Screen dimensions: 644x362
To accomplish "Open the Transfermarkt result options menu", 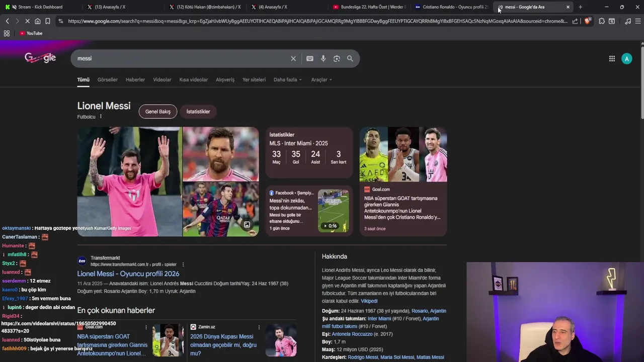I will pos(183,264).
